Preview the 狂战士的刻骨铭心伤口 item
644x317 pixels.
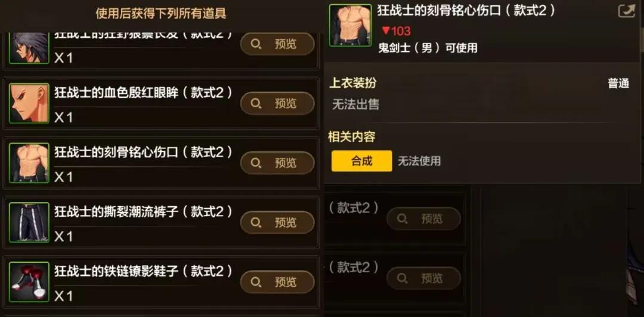(277, 163)
